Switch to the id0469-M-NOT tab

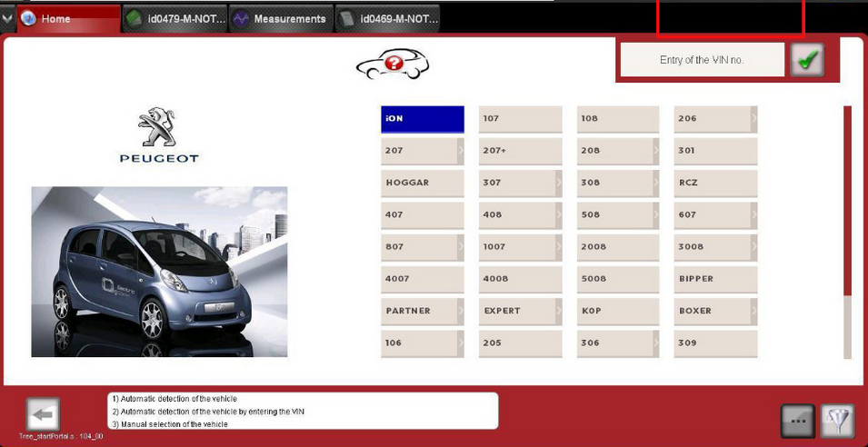pos(387,19)
